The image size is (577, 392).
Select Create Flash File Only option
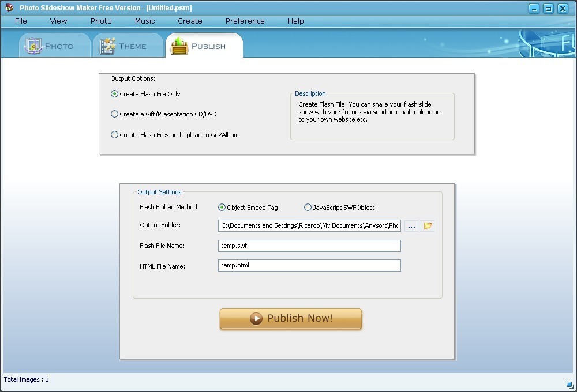145,94
